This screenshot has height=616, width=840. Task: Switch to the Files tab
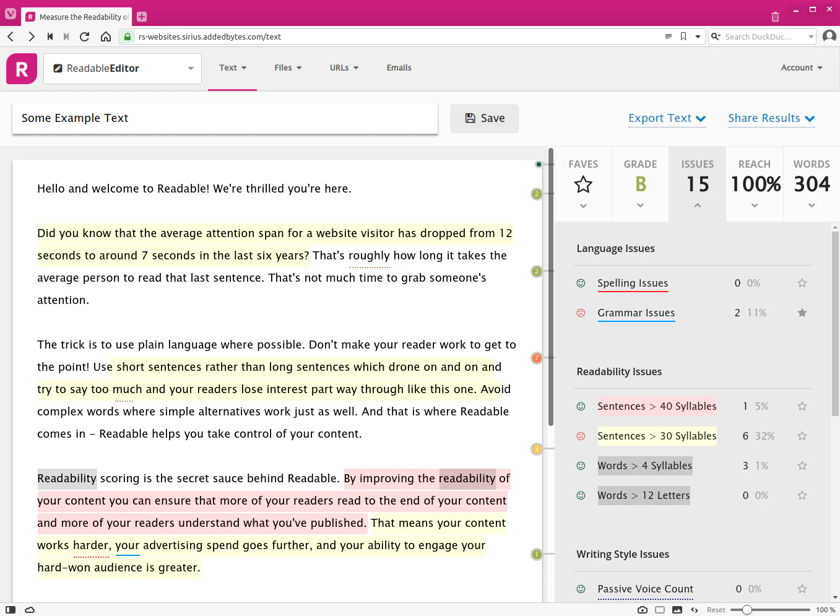288,67
